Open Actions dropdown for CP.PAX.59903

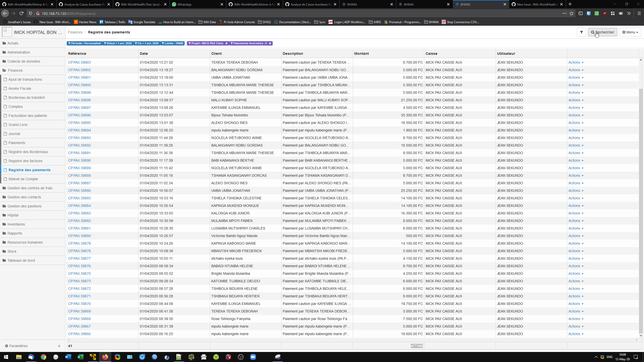pyautogui.click(x=576, y=62)
